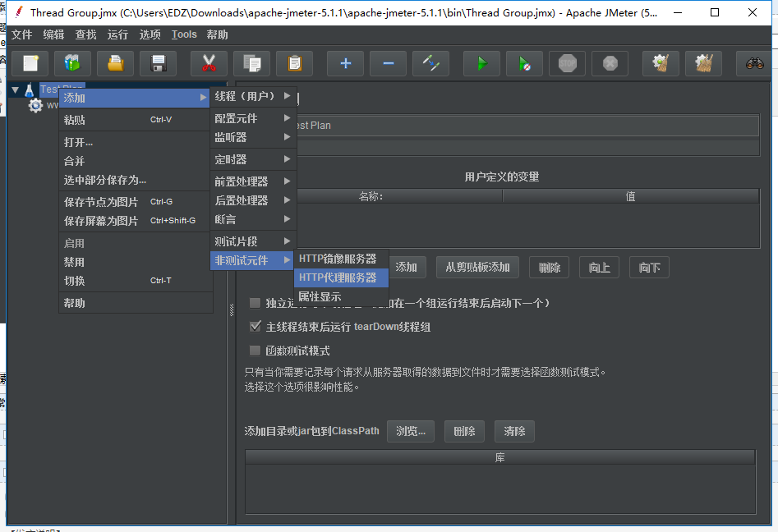Enable the 函数测试模式 checkbox
This screenshot has height=532, width=778.
pyautogui.click(x=255, y=351)
